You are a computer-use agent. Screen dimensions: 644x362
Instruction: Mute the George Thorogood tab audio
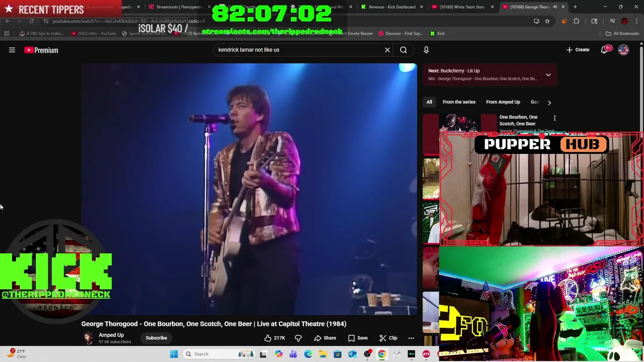555,7
